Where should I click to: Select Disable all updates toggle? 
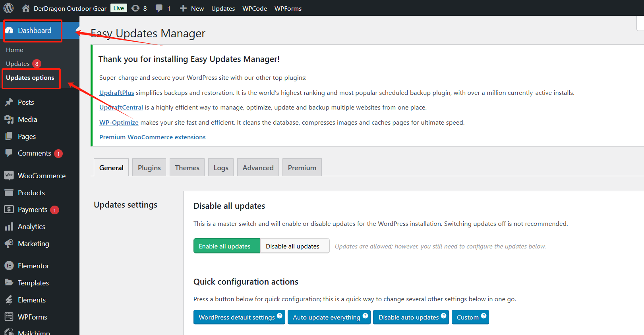click(x=295, y=246)
